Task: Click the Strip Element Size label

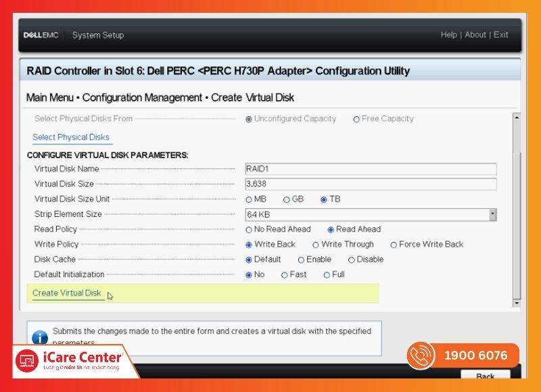Action: pos(68,214)
